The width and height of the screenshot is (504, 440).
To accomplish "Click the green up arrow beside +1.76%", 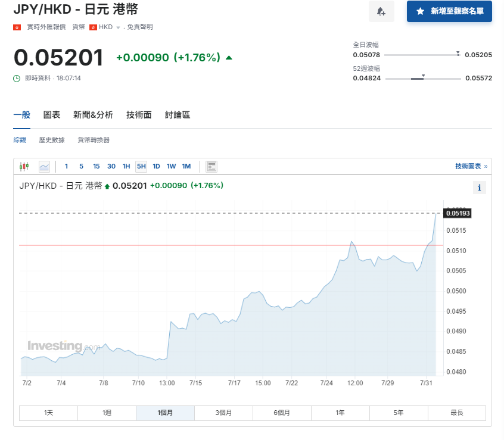I will click(229, 58).
